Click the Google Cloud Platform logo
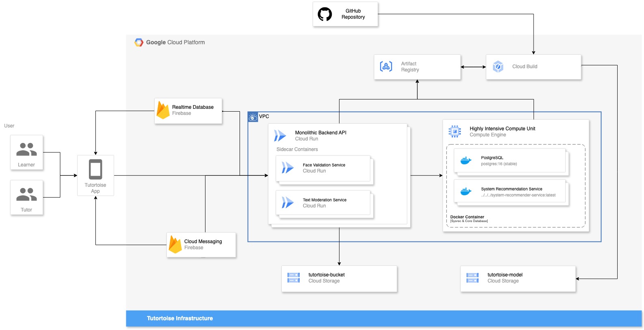The height and width of the screenshot is (330, 644). [x=139, y=43]
